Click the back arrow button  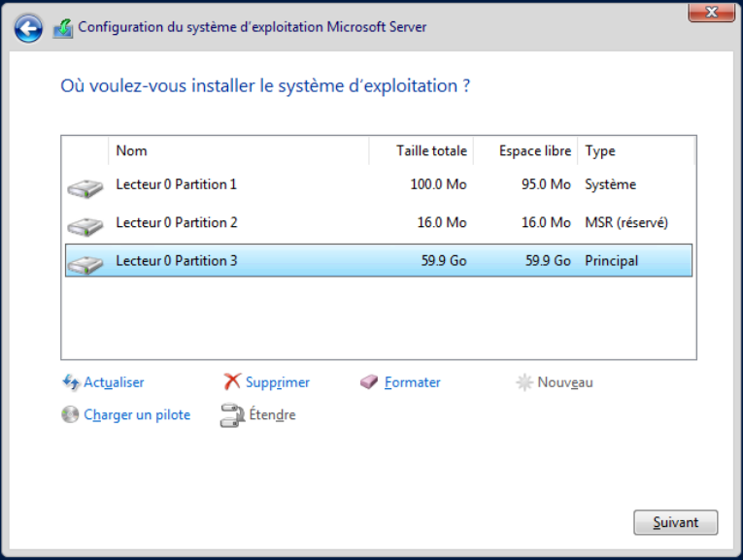click(x=29, y=28)
